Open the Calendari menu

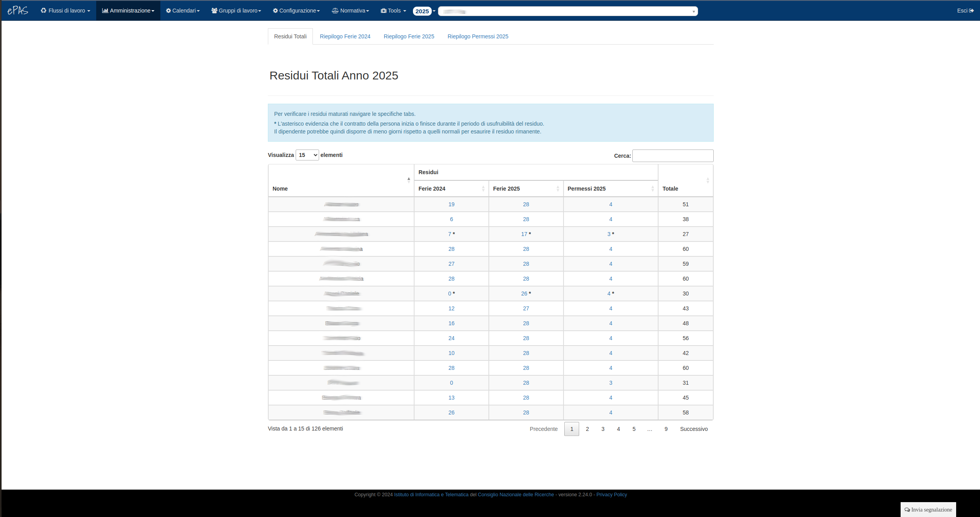click(x=183, y=11)
